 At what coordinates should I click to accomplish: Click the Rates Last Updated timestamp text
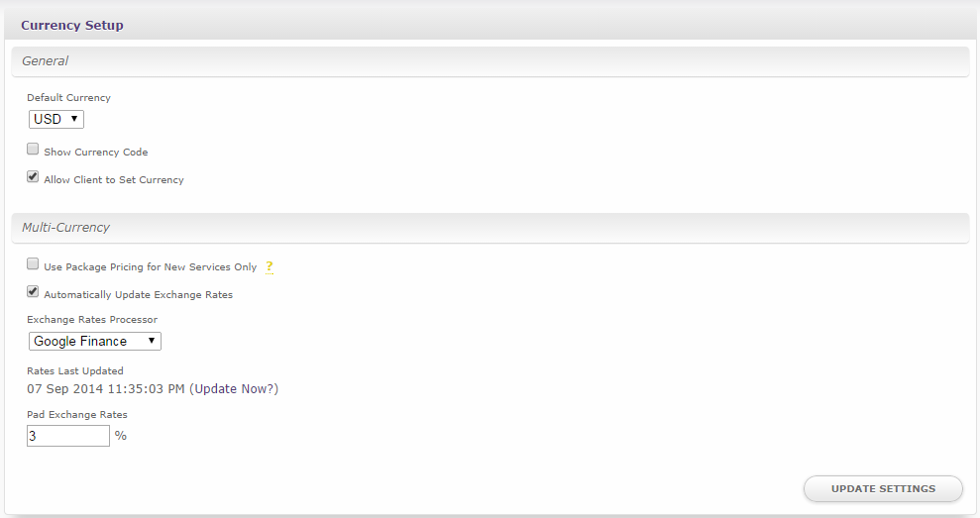106,388
